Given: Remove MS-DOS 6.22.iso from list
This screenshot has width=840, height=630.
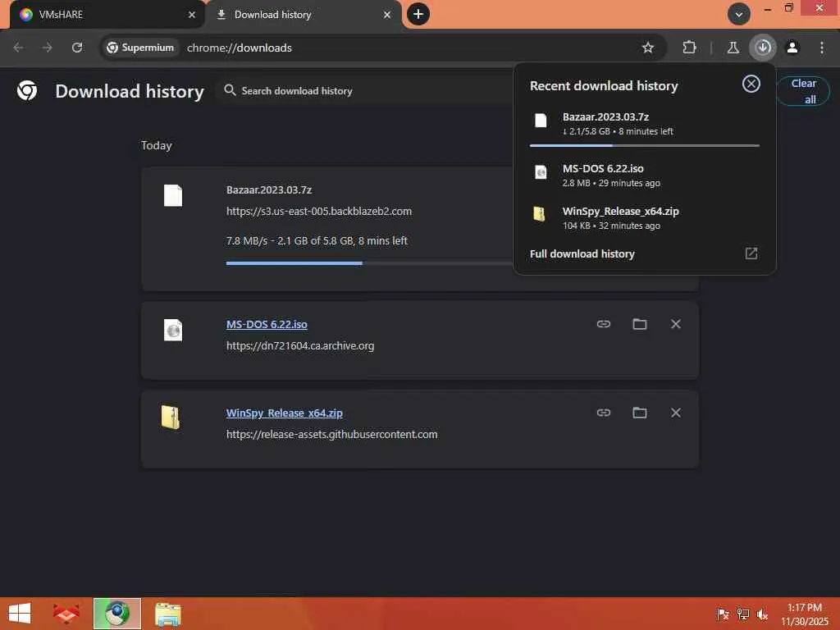Looking at the screenshot, I should (x=676, y=323).
